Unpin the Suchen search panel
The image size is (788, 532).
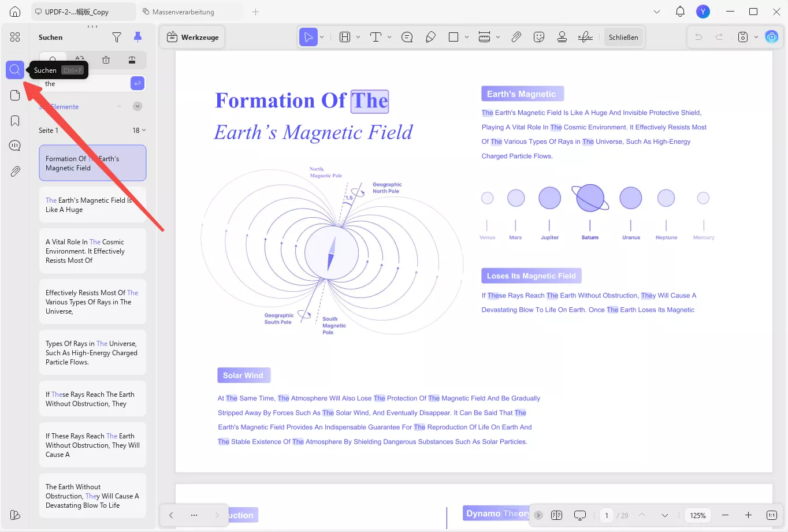137,37
